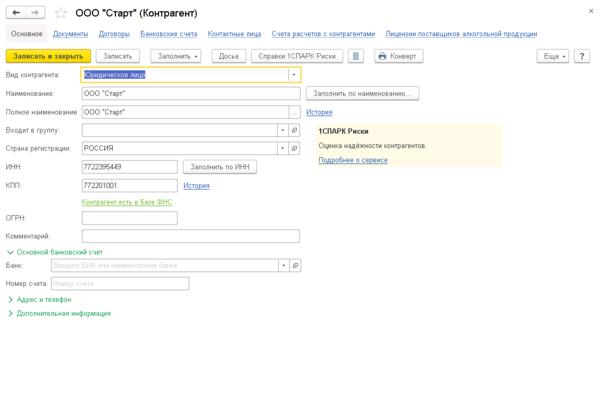Click into the ИНН field

tap(130, 167)
